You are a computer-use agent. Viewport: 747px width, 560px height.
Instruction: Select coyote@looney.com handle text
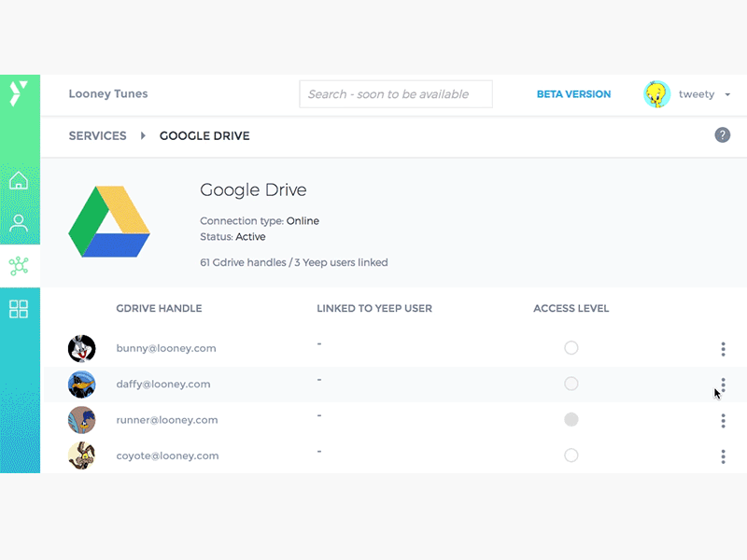168,455
